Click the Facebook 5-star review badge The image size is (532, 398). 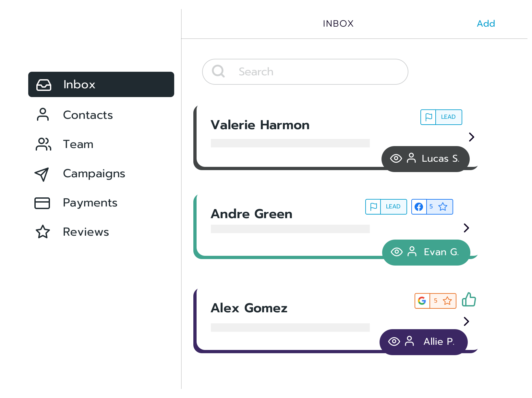coord(432,207)
